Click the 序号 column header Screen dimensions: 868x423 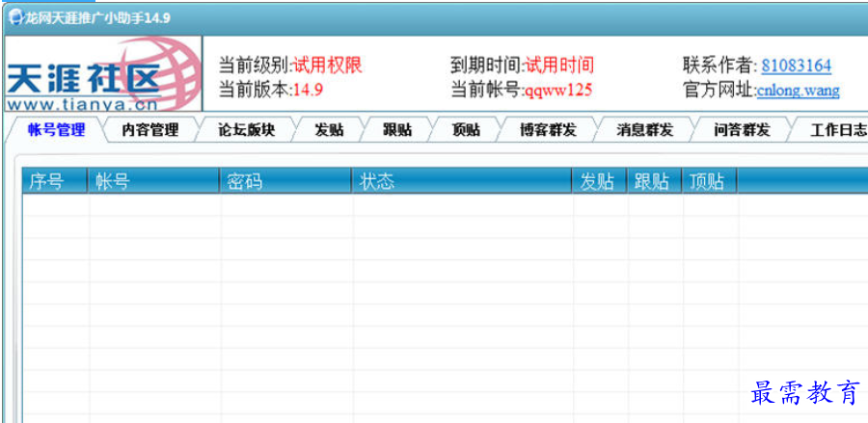pyautogui.click(x=55, y=181)
